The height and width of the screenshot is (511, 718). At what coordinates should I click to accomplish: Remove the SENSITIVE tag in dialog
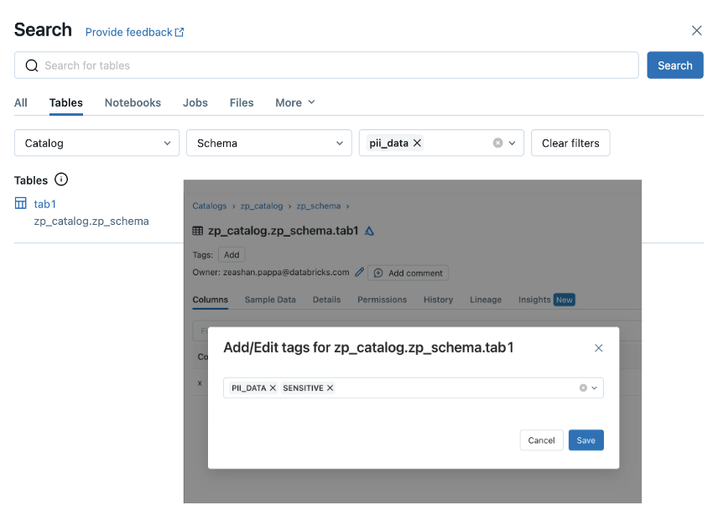point(330,388)
